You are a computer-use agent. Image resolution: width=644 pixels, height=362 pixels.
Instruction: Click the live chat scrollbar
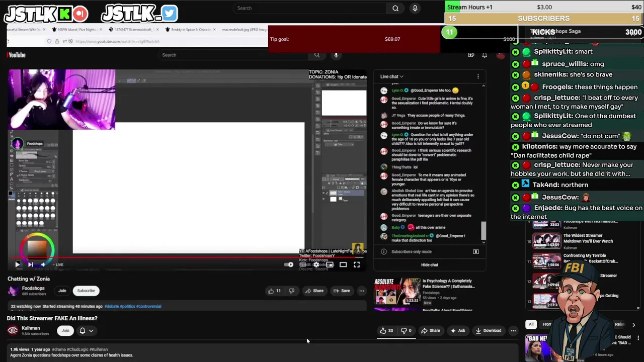(x=484, y=230)
